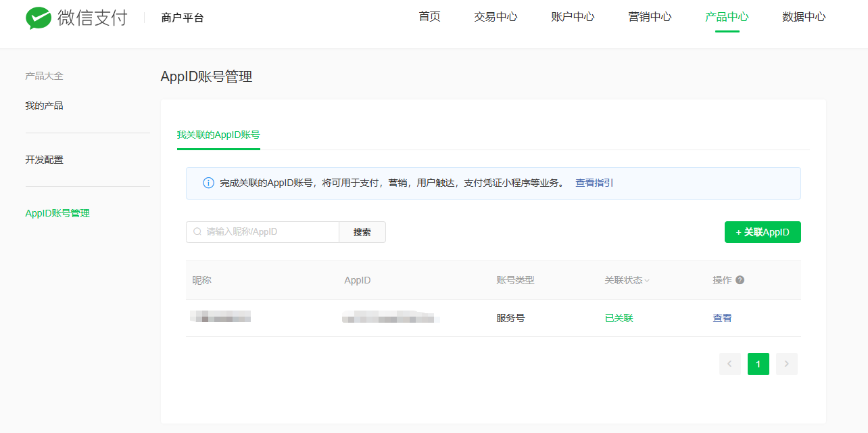This screenshot has height=433, width=868.
Task: Click the 已关联 status text
Action: coord(619,318)
